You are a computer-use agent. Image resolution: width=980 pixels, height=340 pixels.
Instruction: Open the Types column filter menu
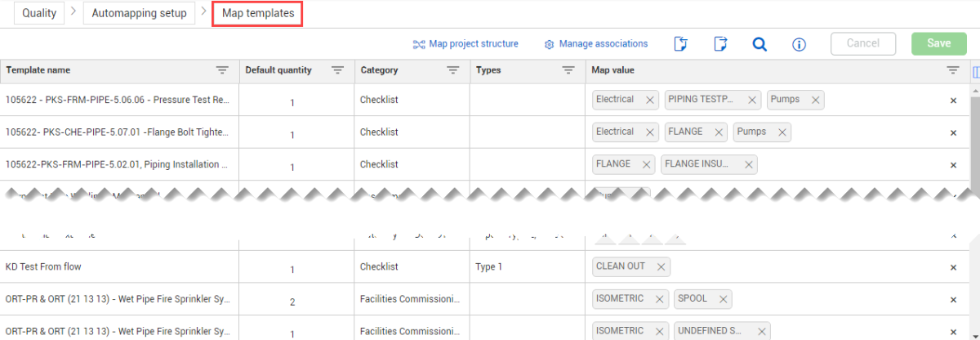(568, 71)
